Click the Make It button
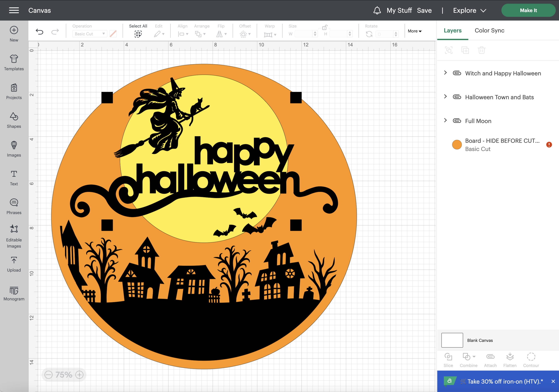559x392 pixels. point(528,10)
